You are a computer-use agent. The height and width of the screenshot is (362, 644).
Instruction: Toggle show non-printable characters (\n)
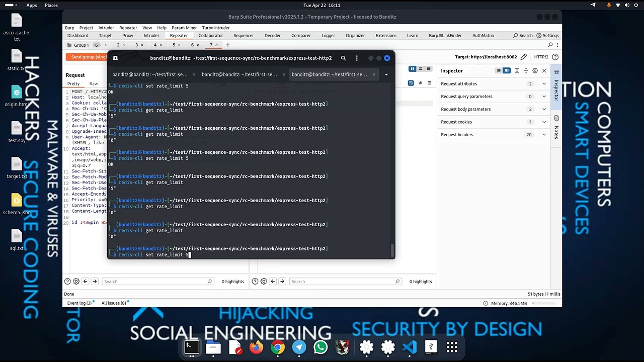420,83
